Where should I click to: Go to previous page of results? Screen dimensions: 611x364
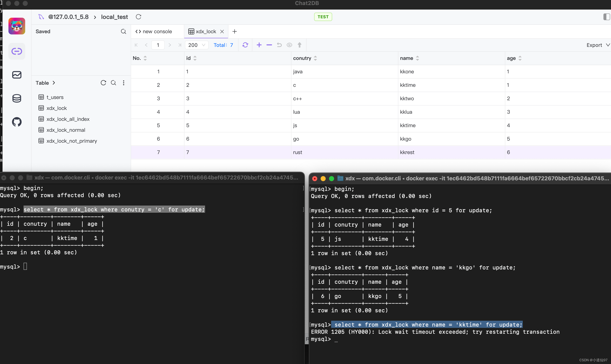pos(146,45)
